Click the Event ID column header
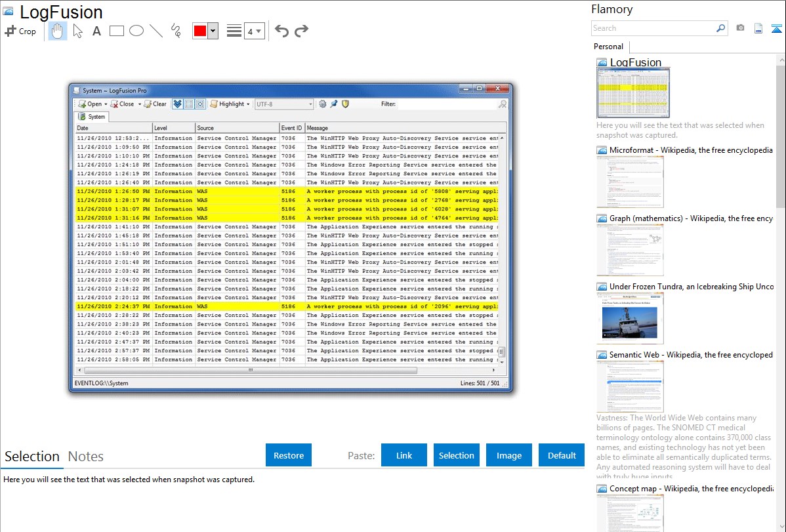 292,128
